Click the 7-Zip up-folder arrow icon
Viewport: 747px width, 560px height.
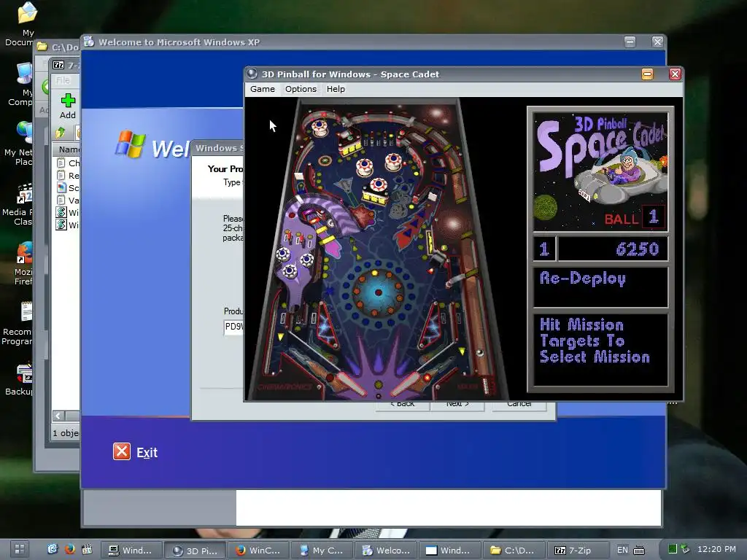[x=61, y=133]
